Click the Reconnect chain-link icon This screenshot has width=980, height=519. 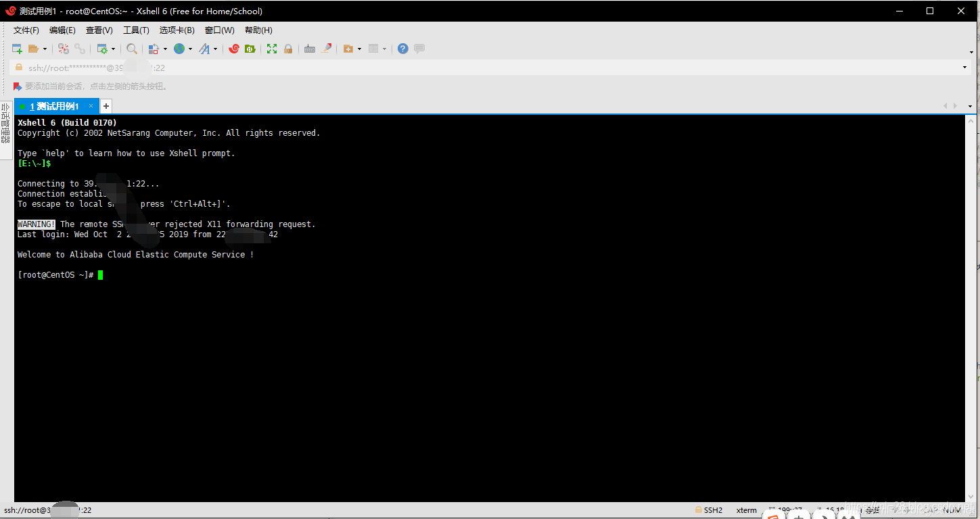point(80,49)
